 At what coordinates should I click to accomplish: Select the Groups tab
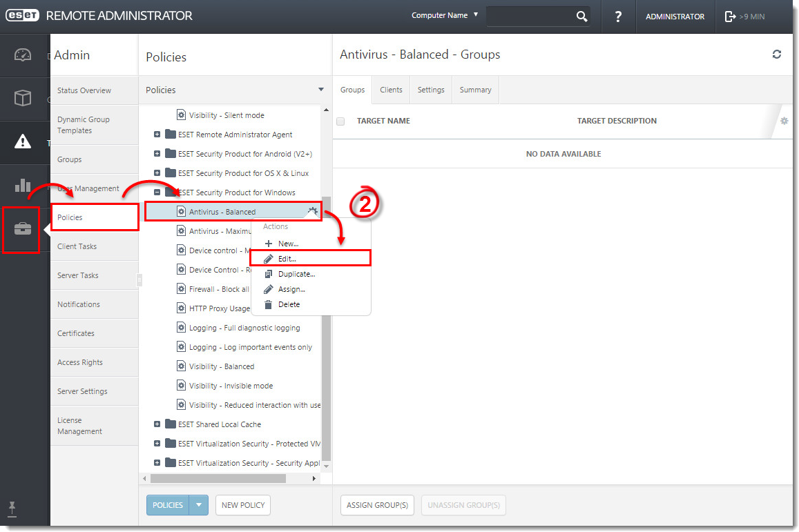[x=353, y=90]
